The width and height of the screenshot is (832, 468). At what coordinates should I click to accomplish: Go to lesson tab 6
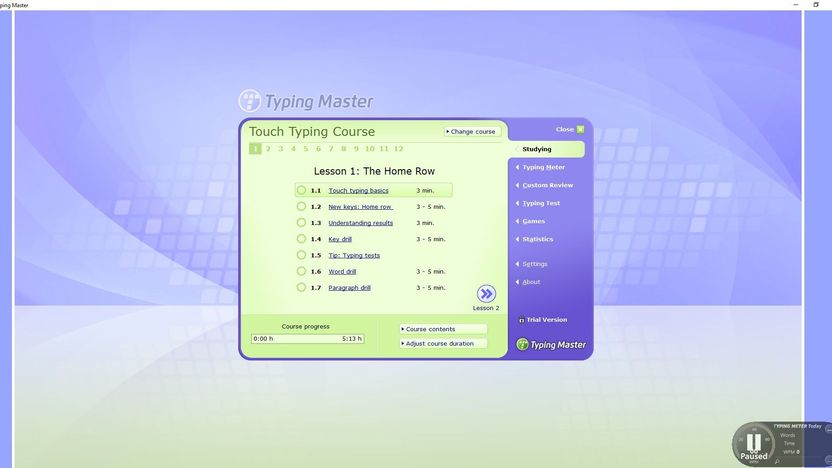[318, 149]
